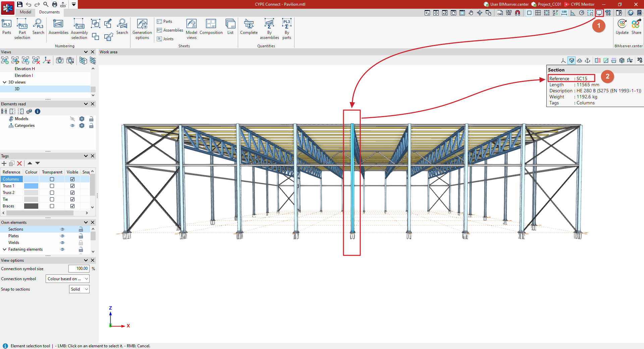Open the Connection symbol dropdown
Image resolution: width=644 pixels, height=349 pixels.
click(68, 279)
